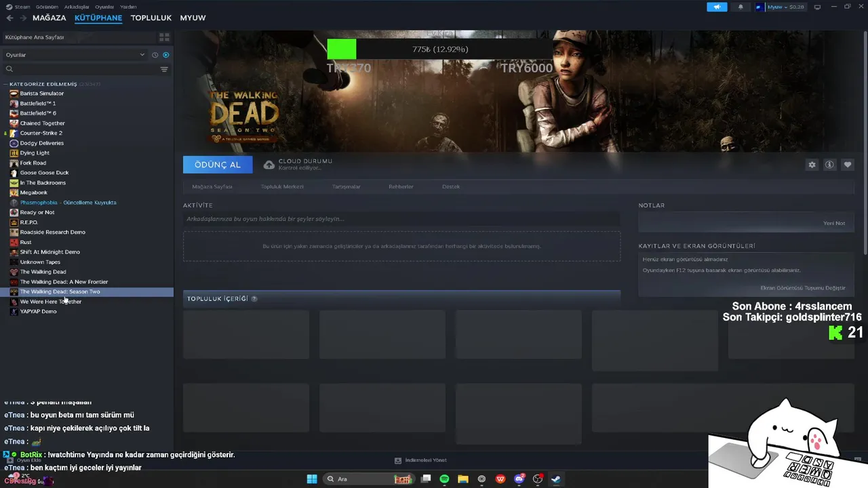Click İndirmeleri Yönet download icon
This screenshot has height=488, width=868.
(398, 460)
